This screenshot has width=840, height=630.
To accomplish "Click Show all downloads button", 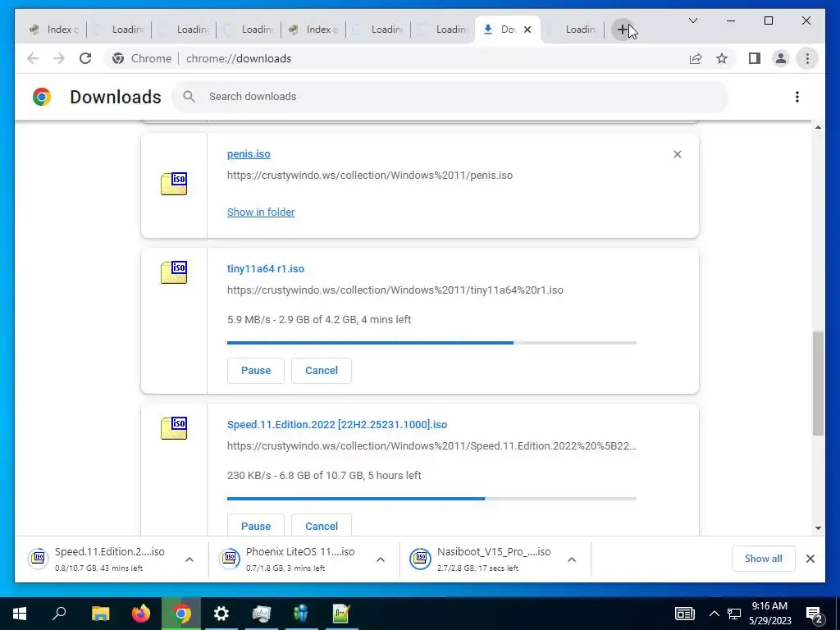I will click(764, 559).
